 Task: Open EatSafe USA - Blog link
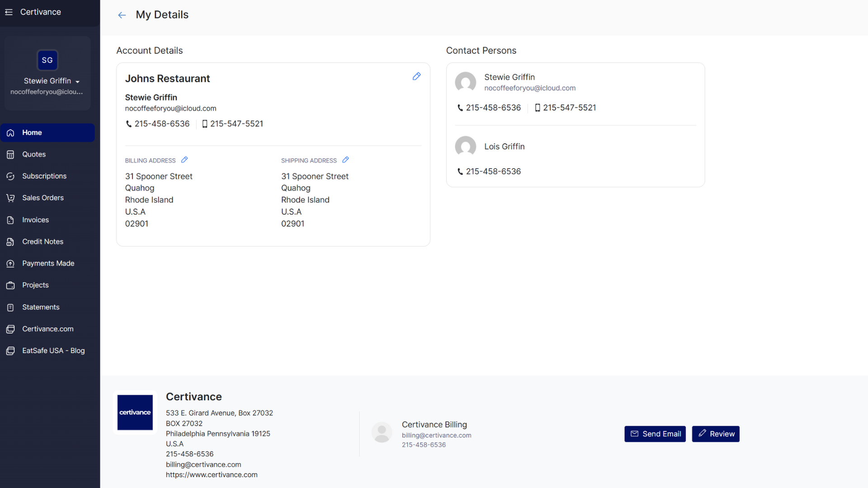coord(53,351)
